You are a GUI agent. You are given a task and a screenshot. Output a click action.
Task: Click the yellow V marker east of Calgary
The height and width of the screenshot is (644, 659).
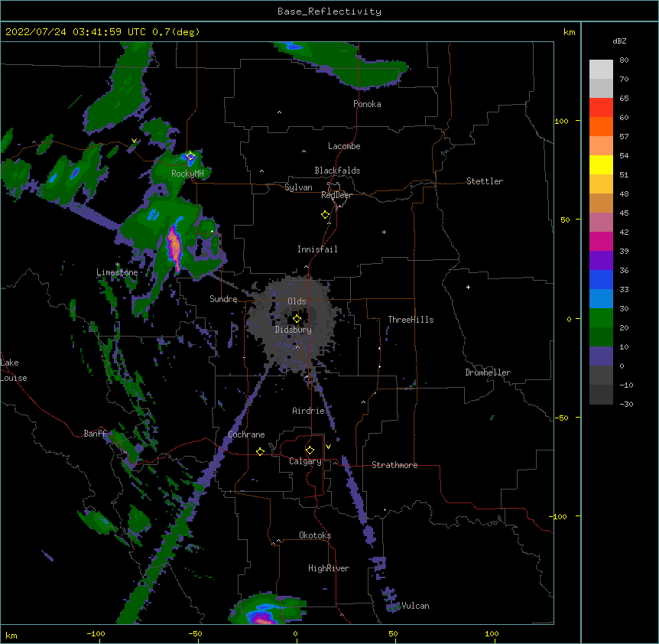[x=328, y=447]
